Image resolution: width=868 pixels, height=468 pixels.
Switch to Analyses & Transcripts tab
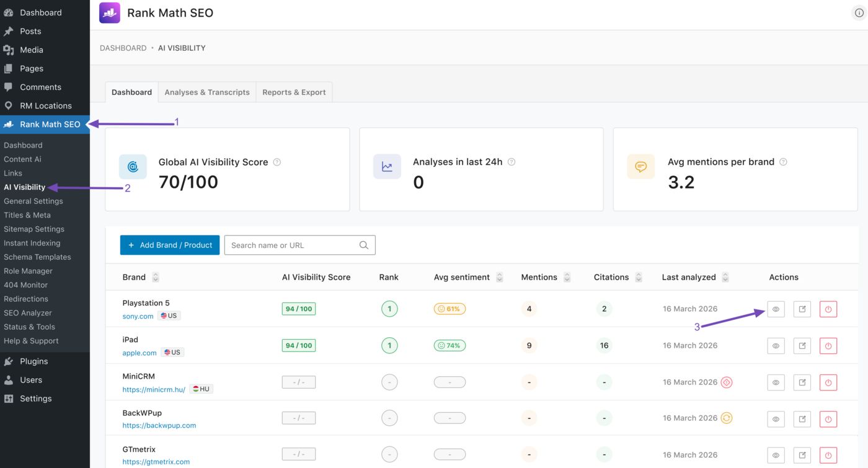207,92
